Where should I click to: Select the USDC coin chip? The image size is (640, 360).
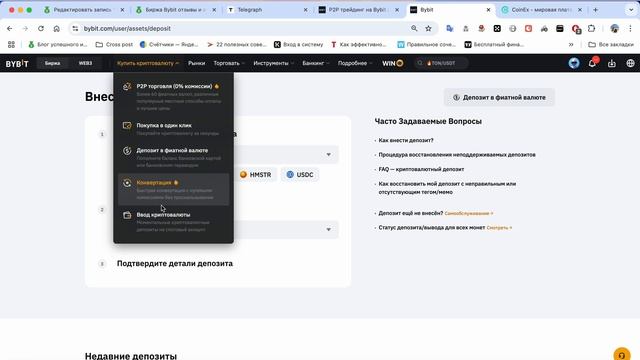pos(300,175)
